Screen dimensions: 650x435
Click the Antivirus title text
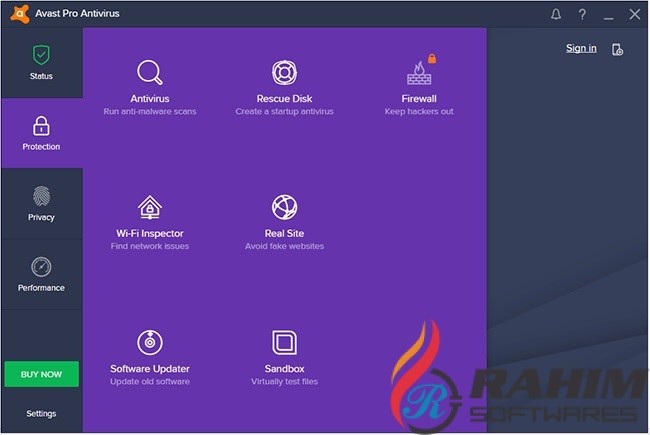pos(150,99)
